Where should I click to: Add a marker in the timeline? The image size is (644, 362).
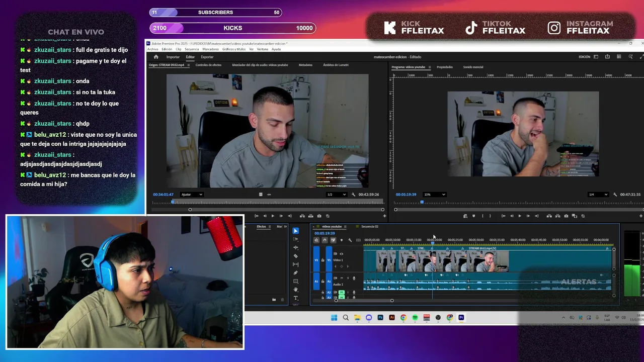coord(342,240)
